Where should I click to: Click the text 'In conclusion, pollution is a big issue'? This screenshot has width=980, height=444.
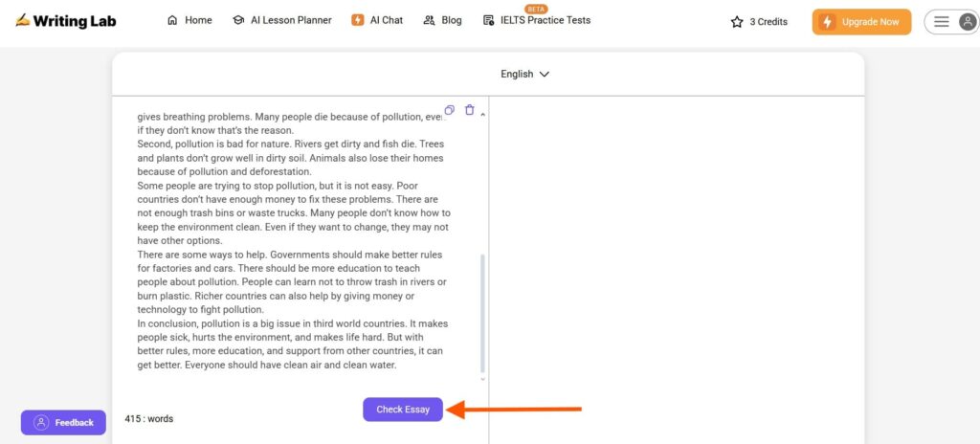click(220, 323)
